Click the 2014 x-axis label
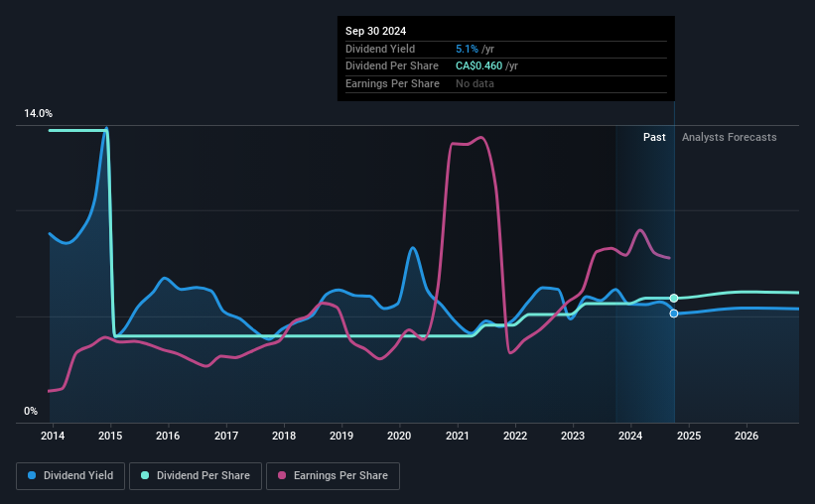 pos(53,436)
